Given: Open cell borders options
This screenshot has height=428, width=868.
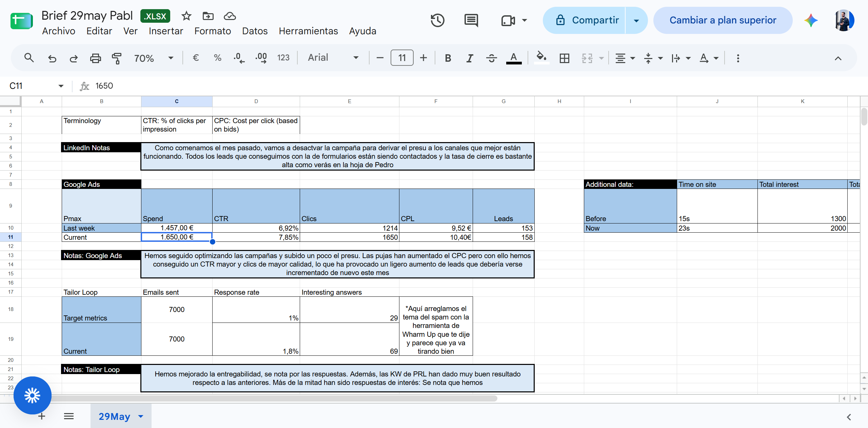Looking at the screenshot, I should pyautogui.click(x=565, y=58).
